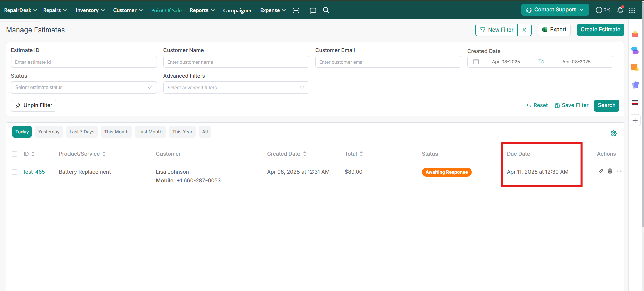The height and width of the screenshot is (291, 644).
Task: Delete estimate test-465 with trash icon
Action: pyautogui.click(x=610, y=171)
